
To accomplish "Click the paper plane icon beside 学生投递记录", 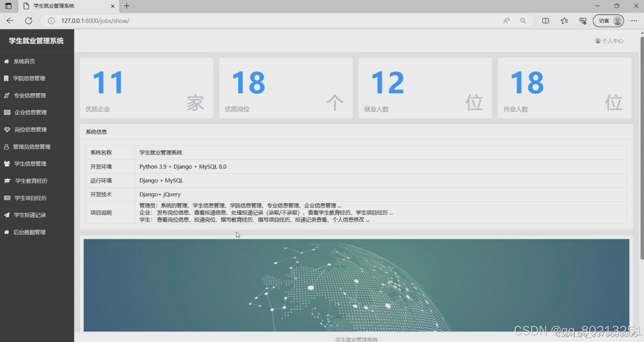I will click(6, 215).
